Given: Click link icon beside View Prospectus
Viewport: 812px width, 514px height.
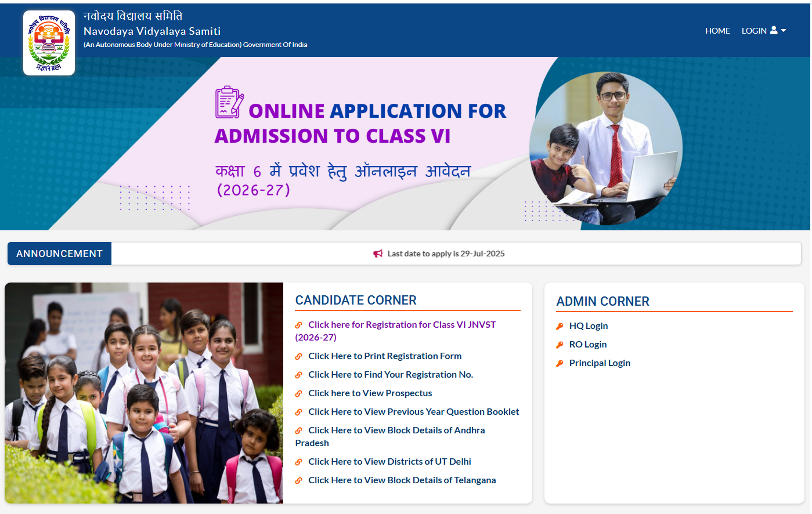Looking at the screenshot, I should [298, 393].
